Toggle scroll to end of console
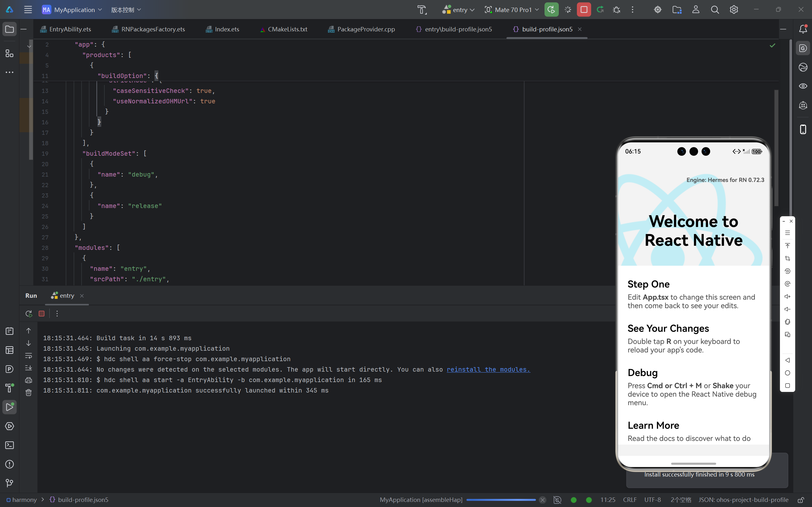812x507 pixels. coord(29,368)
